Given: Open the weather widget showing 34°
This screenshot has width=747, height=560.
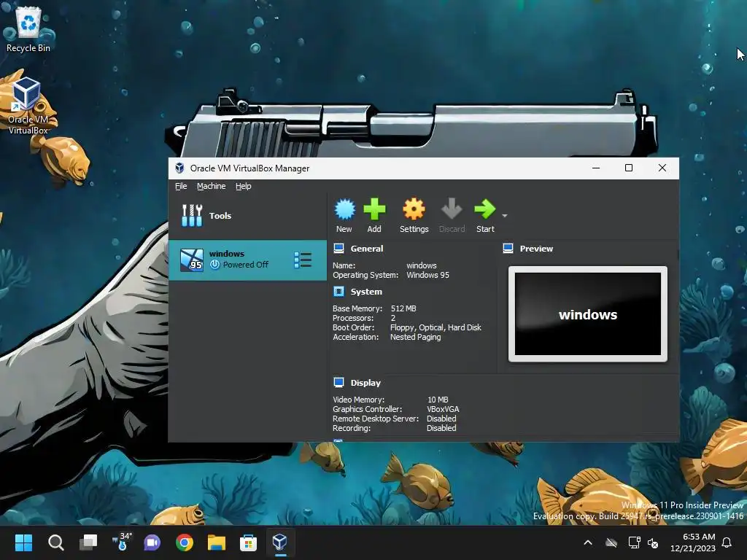Looking at the screenshot, I should (122, 542).
